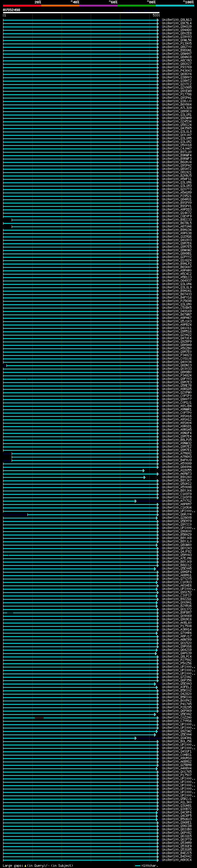Open hit UniRef100_P13905
Image resolution: width=197 pixels, height=868 pixels.
tap(177, 43)
